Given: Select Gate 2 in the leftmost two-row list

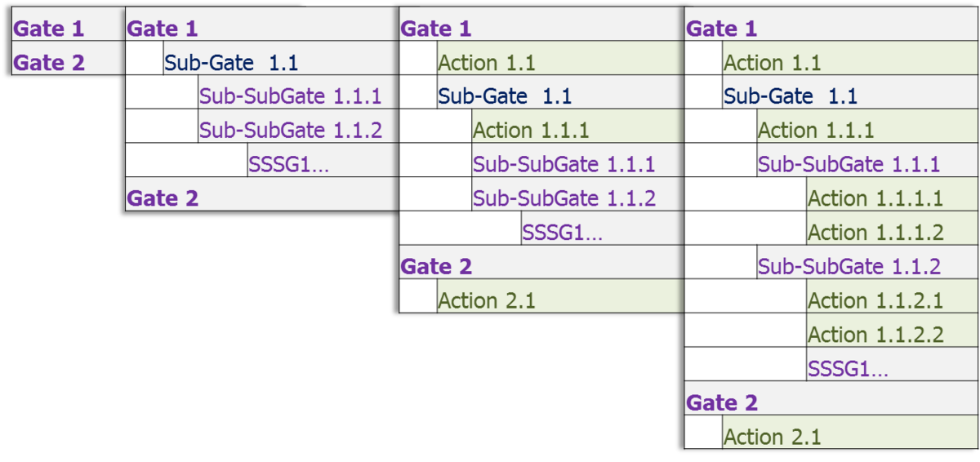Looking at the screenshot, I should tap(69, 62).
